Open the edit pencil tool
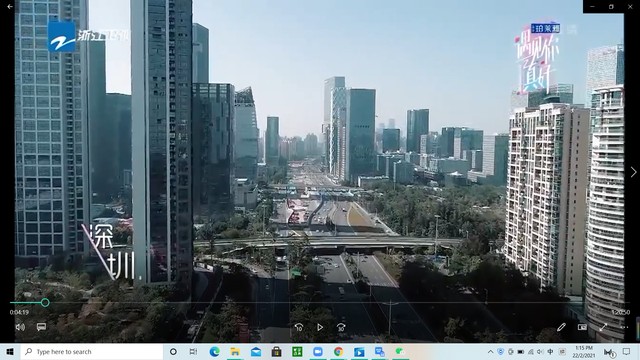Viewport: 640px width, 360px height. (x=561, y=327)
